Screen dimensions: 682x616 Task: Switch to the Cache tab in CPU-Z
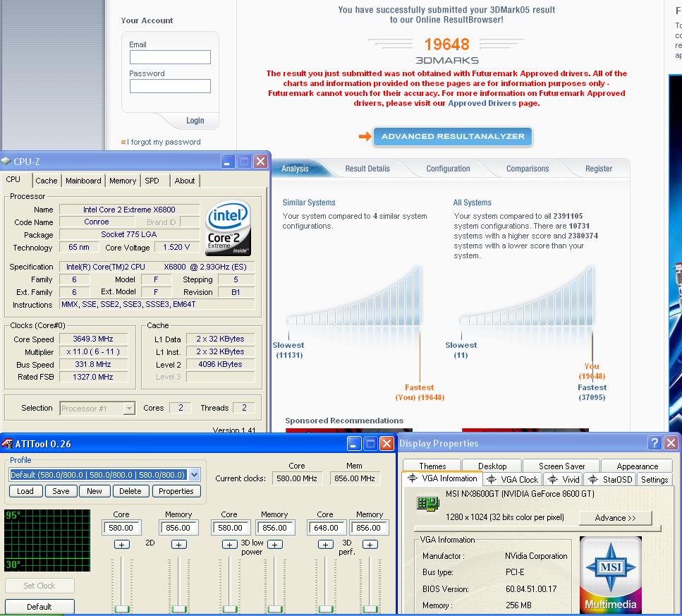point(46,181)
